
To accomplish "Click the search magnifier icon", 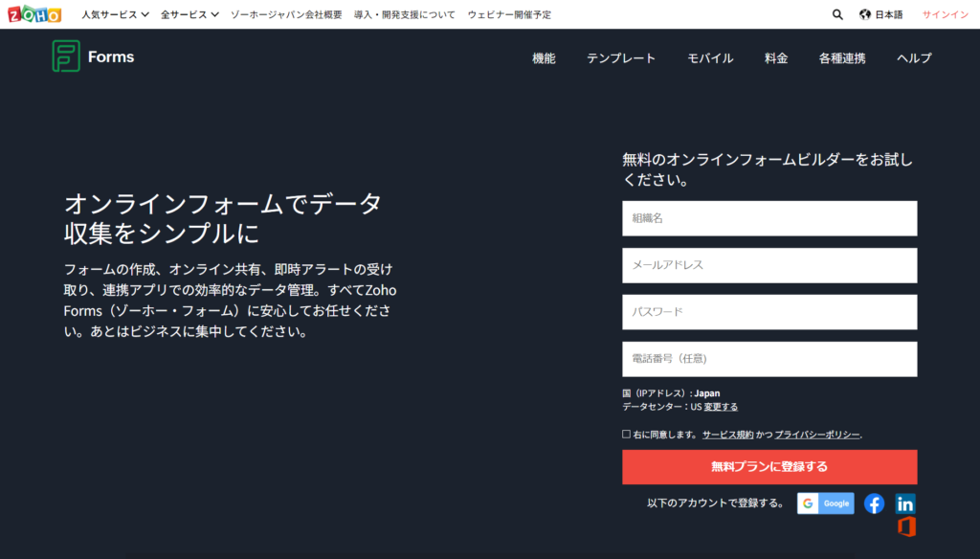I will (x=837, y=14).
